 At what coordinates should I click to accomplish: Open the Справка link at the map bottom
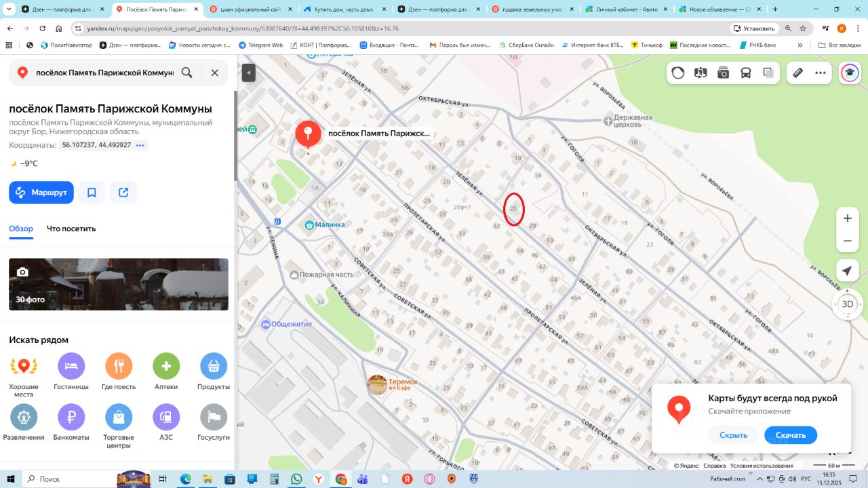pos(715,466)
